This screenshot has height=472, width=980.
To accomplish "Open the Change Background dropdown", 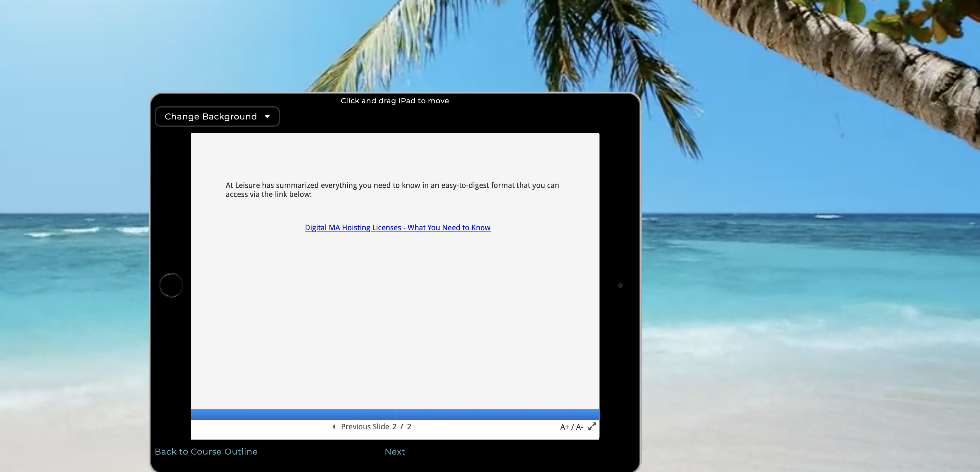I will (x=217, y=116).
